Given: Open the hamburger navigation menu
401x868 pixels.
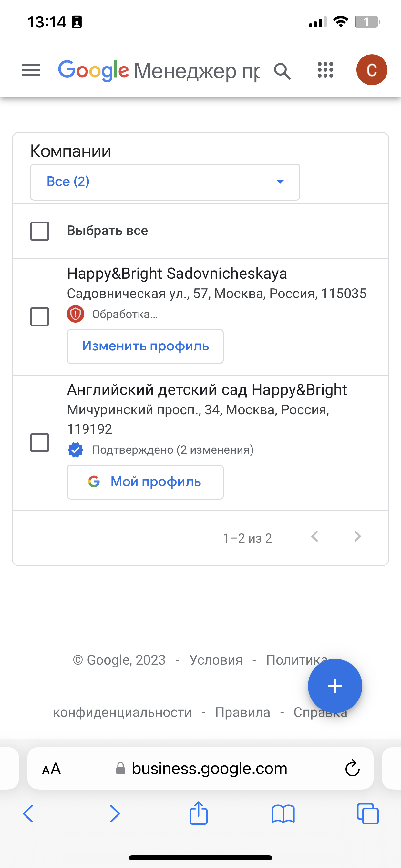Looking at the screenshot, I should (x=31, y=70).
